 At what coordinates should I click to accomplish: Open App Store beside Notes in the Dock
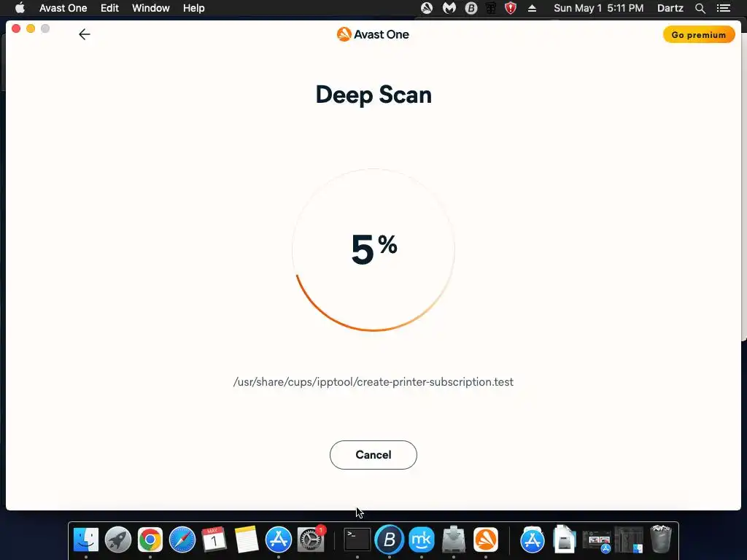[278, 540]
